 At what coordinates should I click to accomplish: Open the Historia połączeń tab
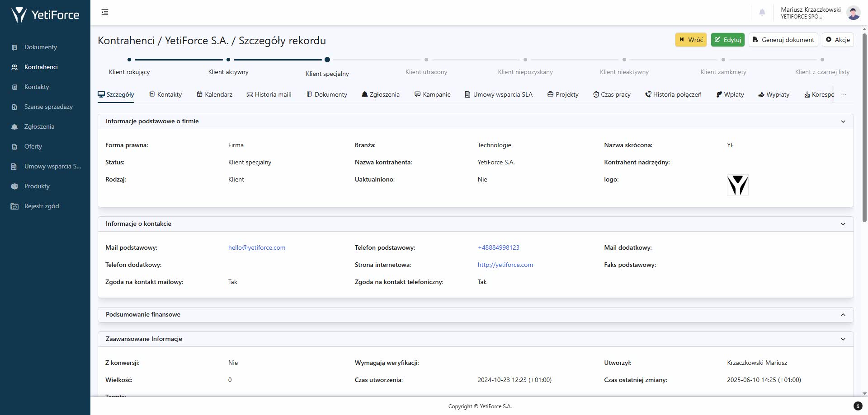673,94
